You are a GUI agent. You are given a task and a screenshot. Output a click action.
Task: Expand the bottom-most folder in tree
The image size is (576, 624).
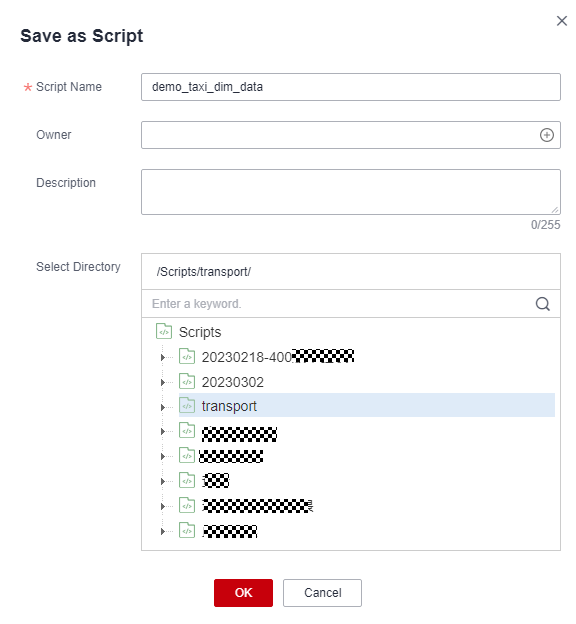point(162,531)
